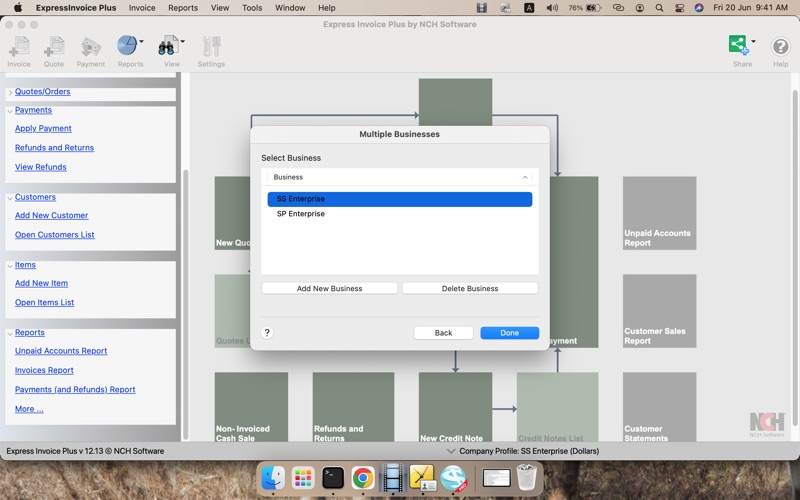
Task: Select SS Enterprise in business list
Action: (x=399, y=199)
